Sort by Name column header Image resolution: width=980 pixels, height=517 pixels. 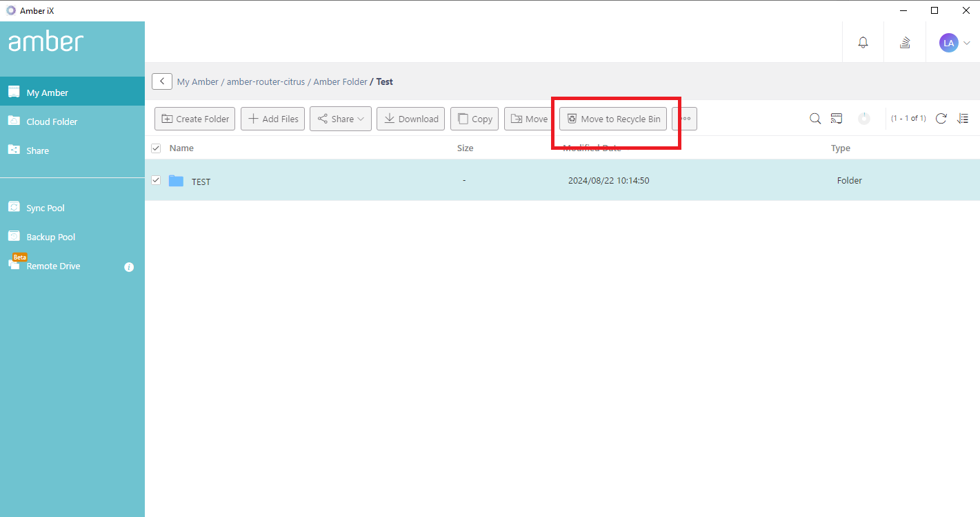point(181,148)
